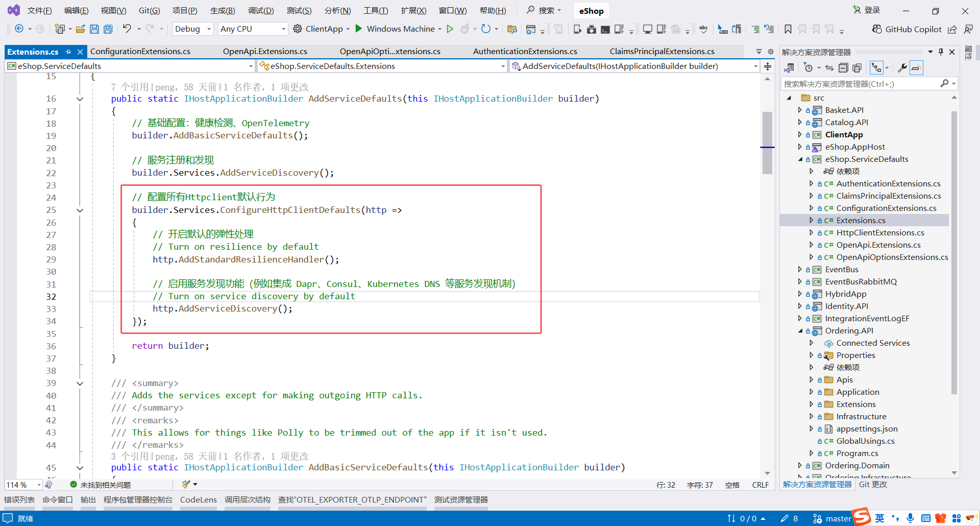Click the 搜索 search button in title bar

coord(544,11)
